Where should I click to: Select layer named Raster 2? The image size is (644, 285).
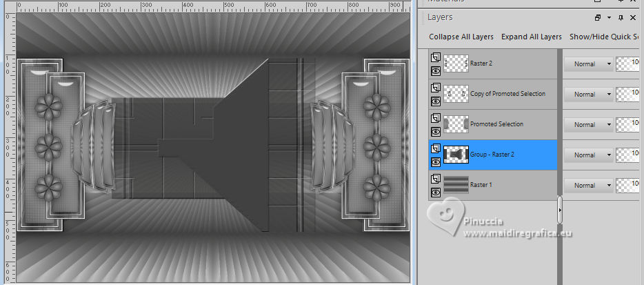(x=481, y=63)
